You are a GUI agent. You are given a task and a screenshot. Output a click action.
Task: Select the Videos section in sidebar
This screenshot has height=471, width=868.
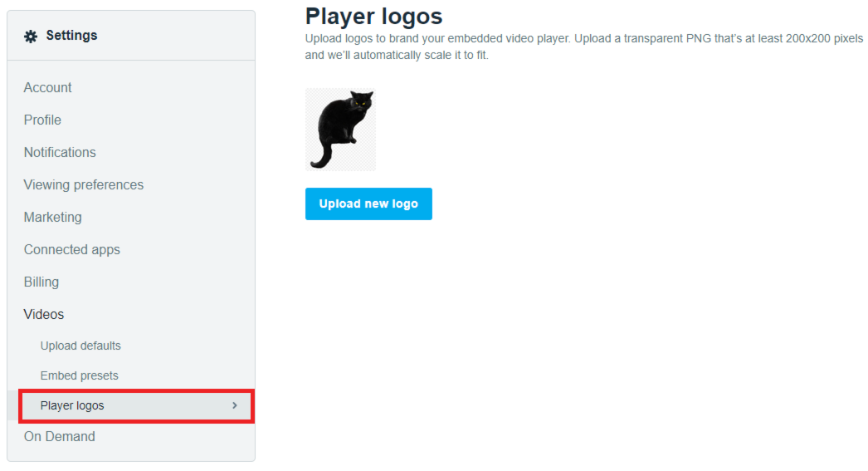[43, 314]
